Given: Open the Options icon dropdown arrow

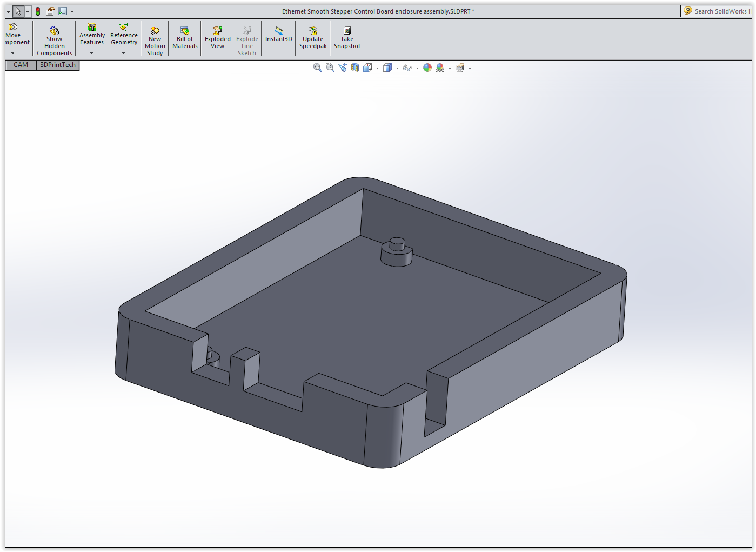Looking at the screenshot, I should [72, 11].
